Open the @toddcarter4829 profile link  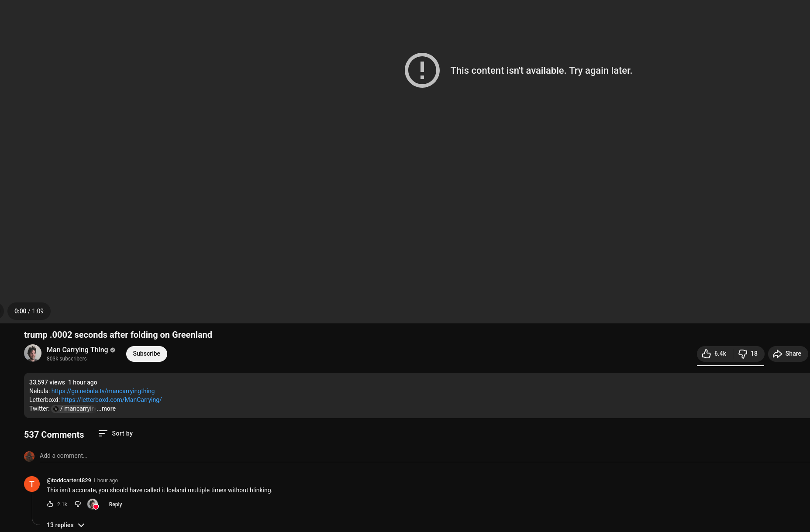(x=69, y=481)
